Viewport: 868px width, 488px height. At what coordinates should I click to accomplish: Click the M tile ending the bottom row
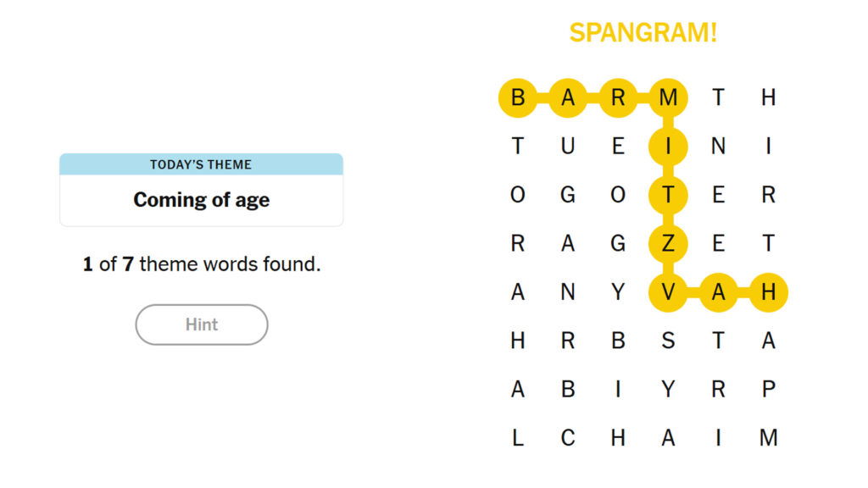click(x=766, y=438)
